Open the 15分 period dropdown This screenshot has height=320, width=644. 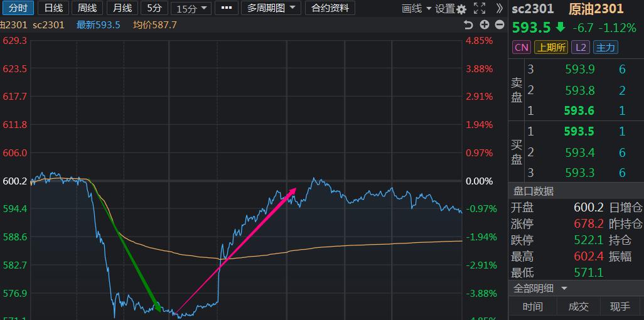pyautogui.click(x=191, y=8)
